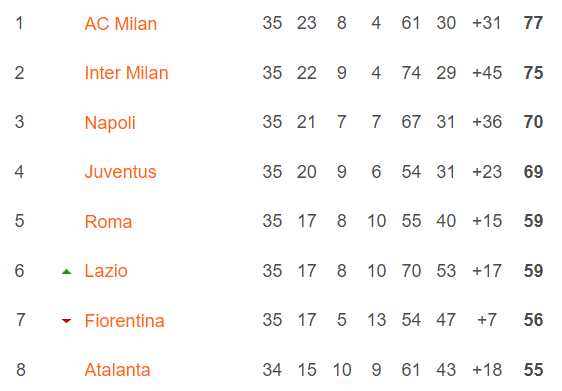Click the rank number 8 cell

(21, 369)
